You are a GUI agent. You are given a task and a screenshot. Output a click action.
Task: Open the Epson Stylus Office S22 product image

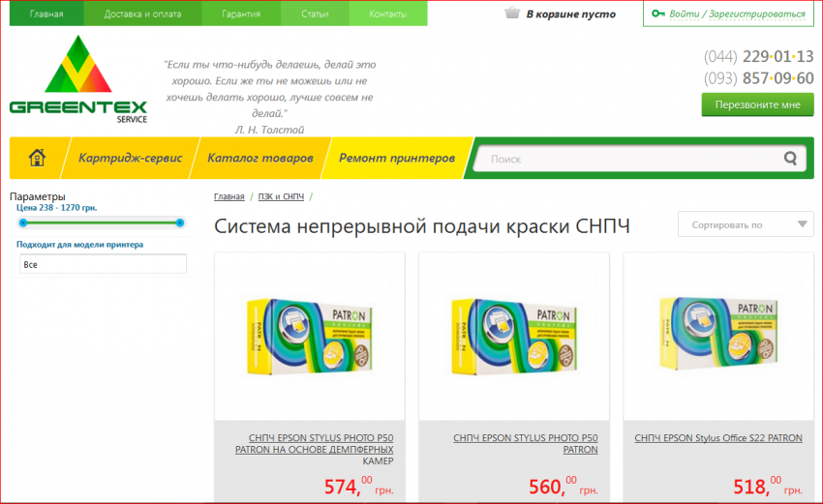(x=718, y=334)
